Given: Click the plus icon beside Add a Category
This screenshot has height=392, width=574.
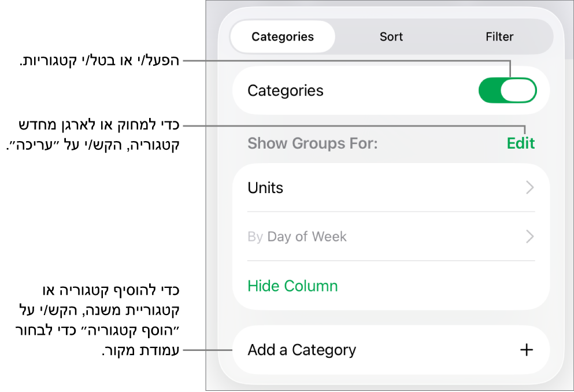Looking at the screenshot, I should click(526, 350).
